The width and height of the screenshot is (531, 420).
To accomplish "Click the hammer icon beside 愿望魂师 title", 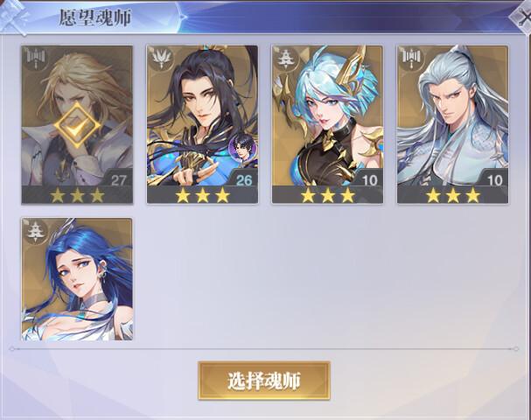I will [x=13, y=17].
